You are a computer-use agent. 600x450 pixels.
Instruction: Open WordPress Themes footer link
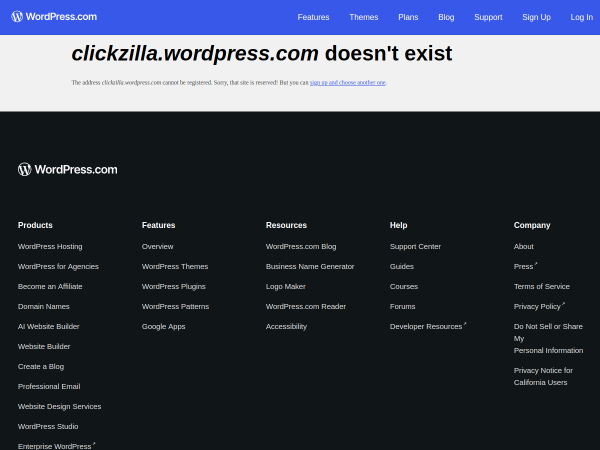click(x=175, y=266)
